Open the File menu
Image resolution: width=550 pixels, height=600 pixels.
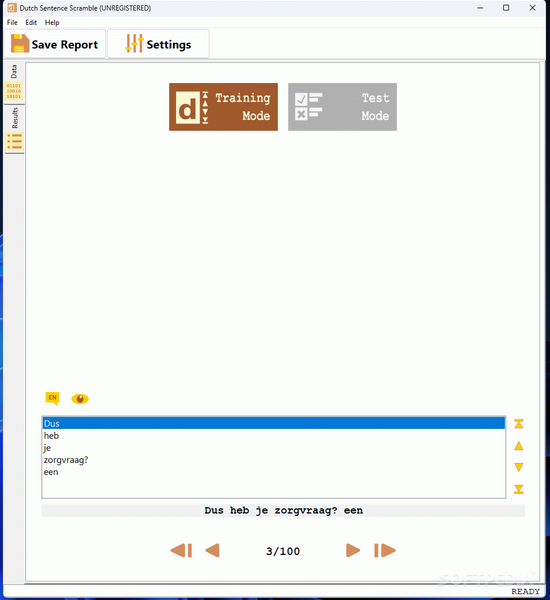coord(12,22)
